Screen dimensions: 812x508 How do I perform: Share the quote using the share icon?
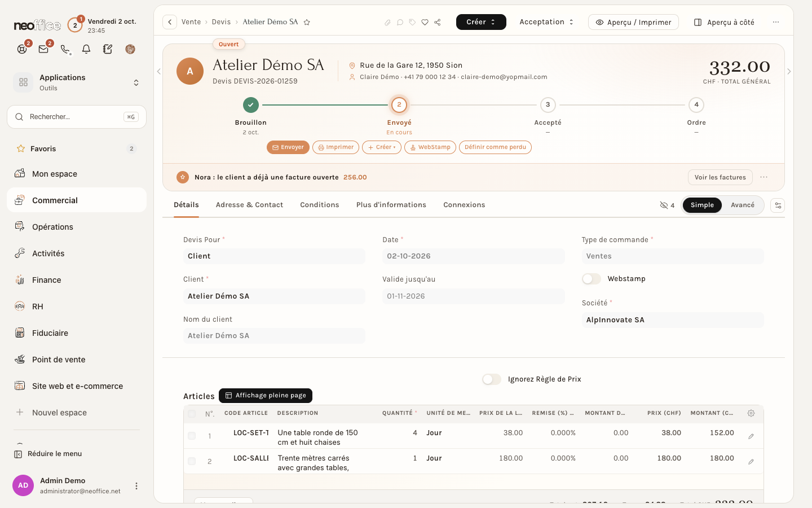(438, 23)
